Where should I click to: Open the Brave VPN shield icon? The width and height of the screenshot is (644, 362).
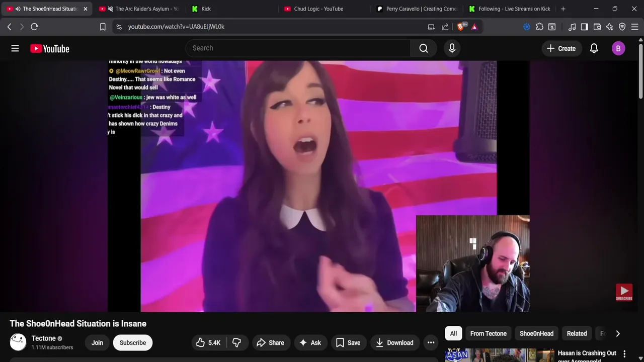pos(622,27)
